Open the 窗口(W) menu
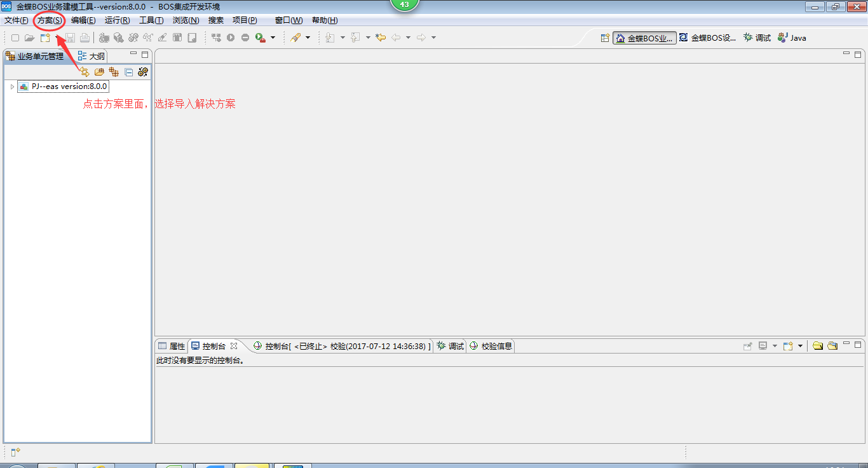The image size is (868, 468). click(x=288, y=20)
